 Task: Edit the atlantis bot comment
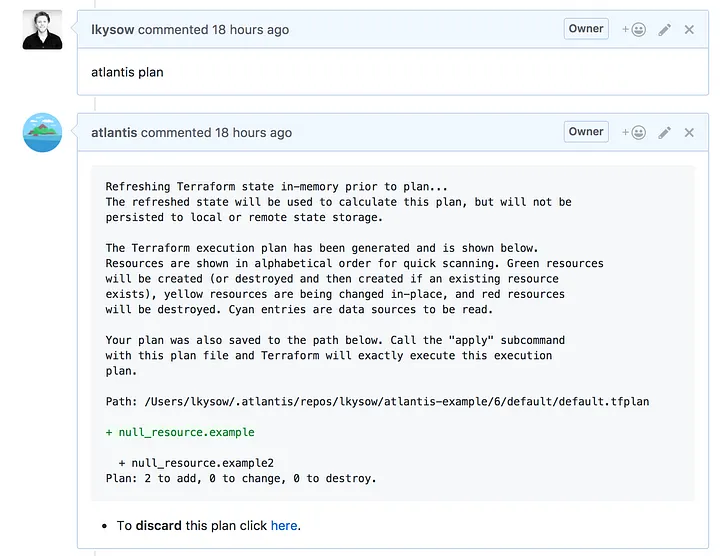(664, 133)
